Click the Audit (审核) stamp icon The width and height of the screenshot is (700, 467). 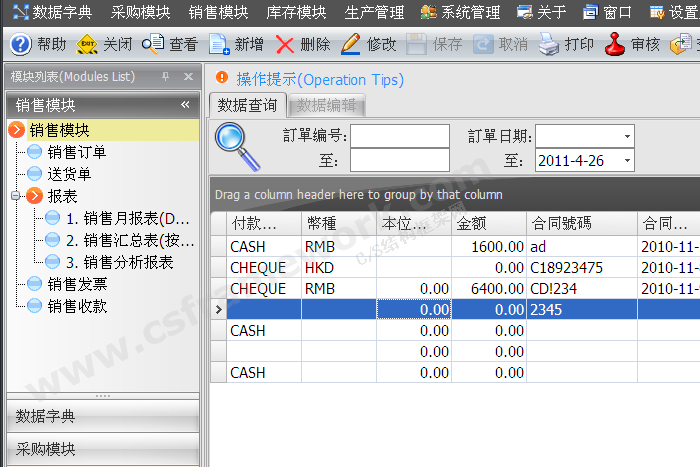[x=615, y=45]
